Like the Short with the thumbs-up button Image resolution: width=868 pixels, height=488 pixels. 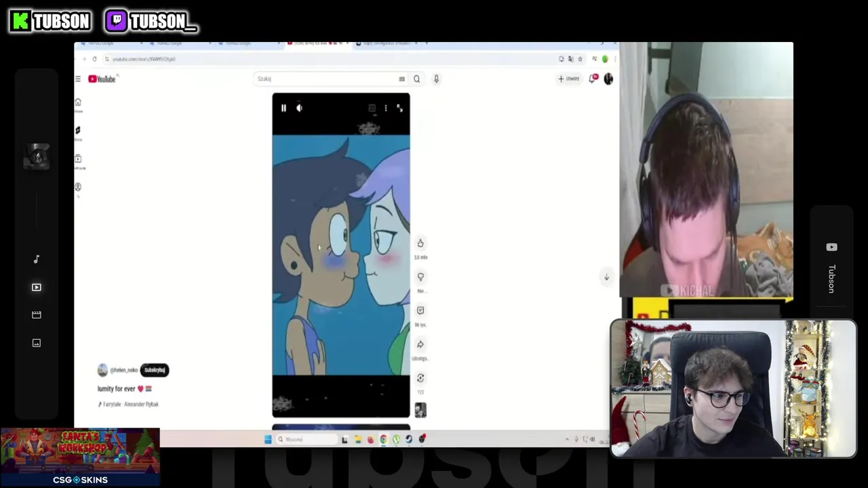pos(420,244)
